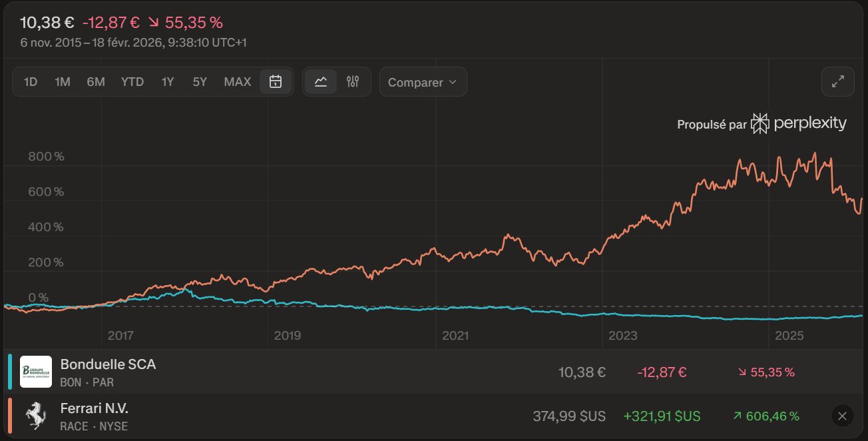Image resolution: width=868 pixels, height=441 pixels.
Task: Click the Bonduelle blue color bar
Action: point(10,372)
